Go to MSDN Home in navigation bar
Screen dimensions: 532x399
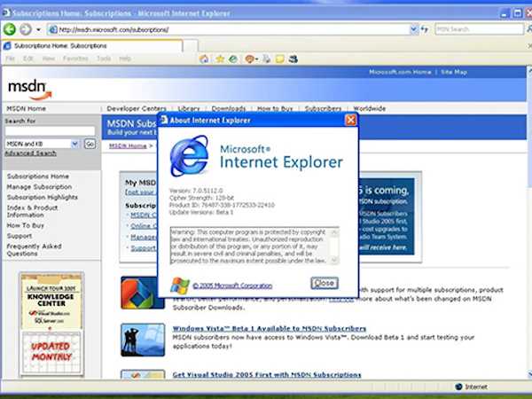[26, 108]
